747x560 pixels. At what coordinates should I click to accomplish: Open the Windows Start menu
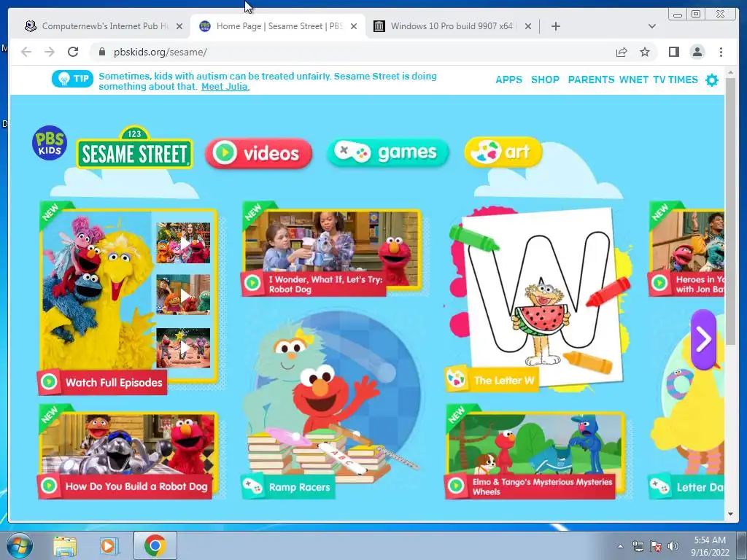[19, 545]
